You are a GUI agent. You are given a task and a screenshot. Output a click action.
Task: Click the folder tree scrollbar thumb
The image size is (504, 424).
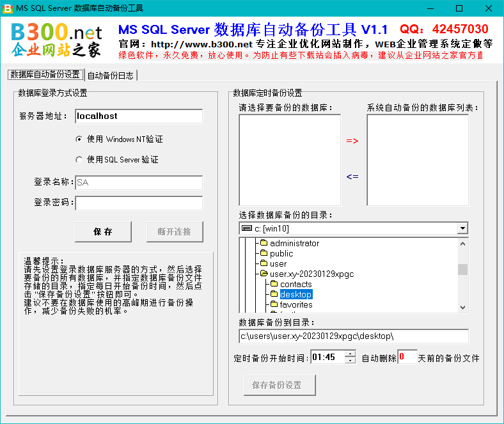point(462,269)
